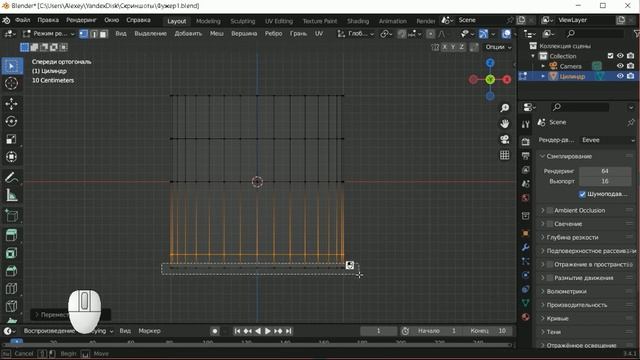Click the pan view hand icon
This screenshot has height=360, width=640.
point(504,124)
